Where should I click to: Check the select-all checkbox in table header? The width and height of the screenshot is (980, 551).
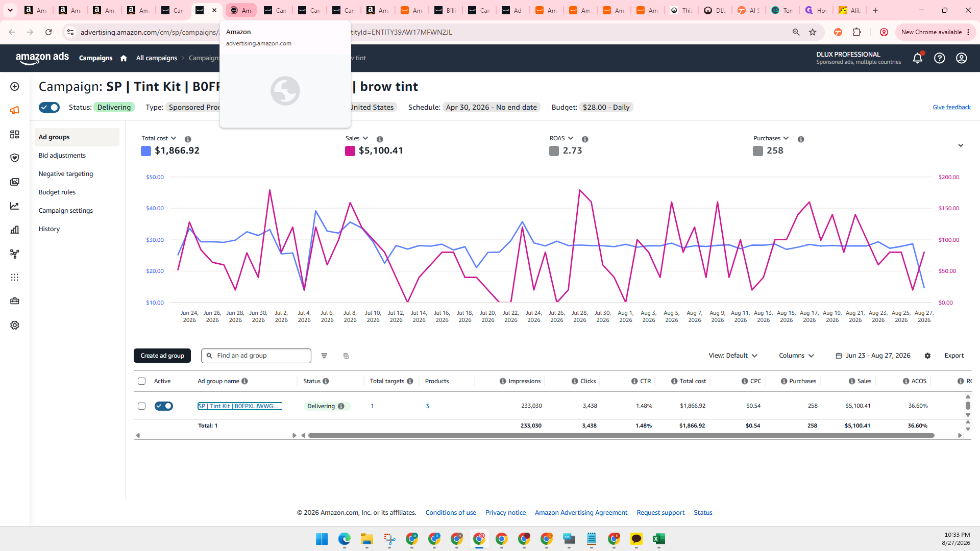(142, 382)
